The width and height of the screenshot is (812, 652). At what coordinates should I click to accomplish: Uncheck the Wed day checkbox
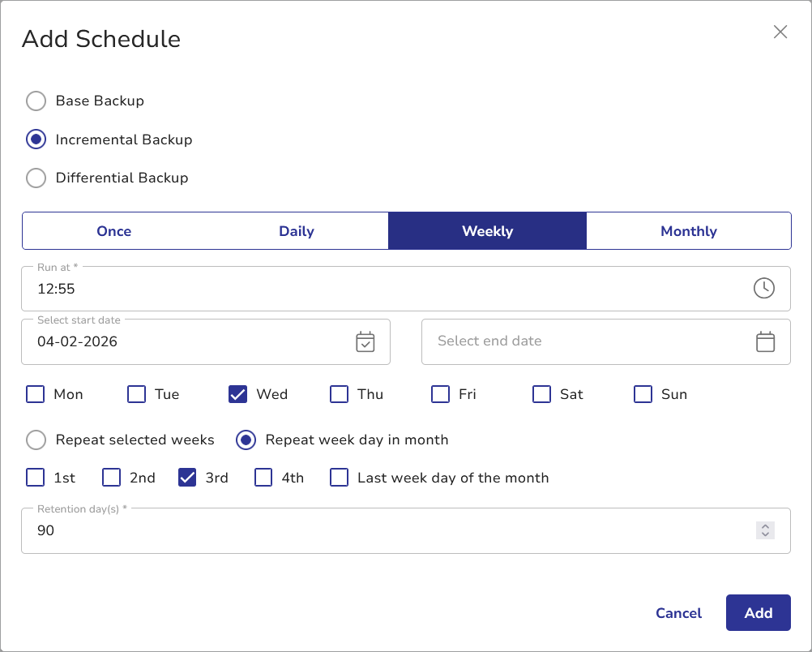[x=238, y=394]
